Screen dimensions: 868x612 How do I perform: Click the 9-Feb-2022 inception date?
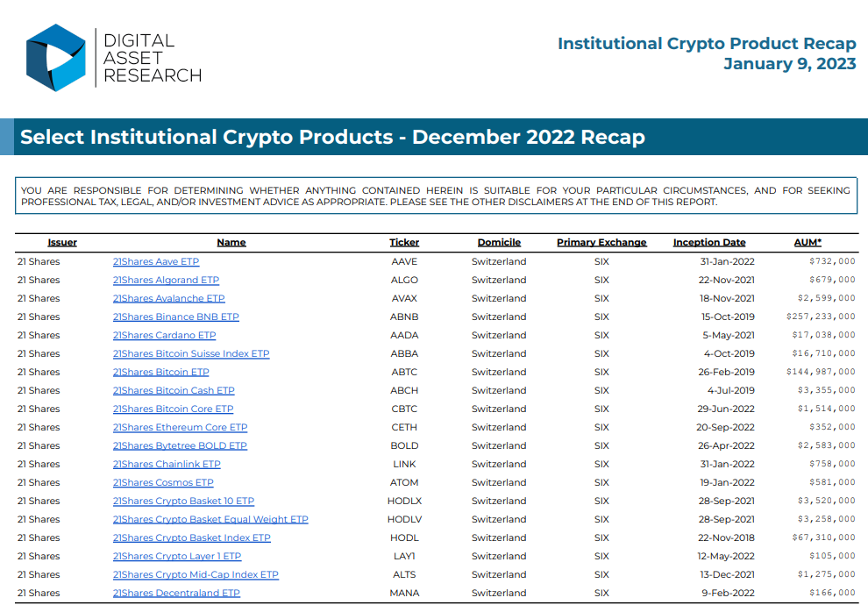[x=728, y=593]
